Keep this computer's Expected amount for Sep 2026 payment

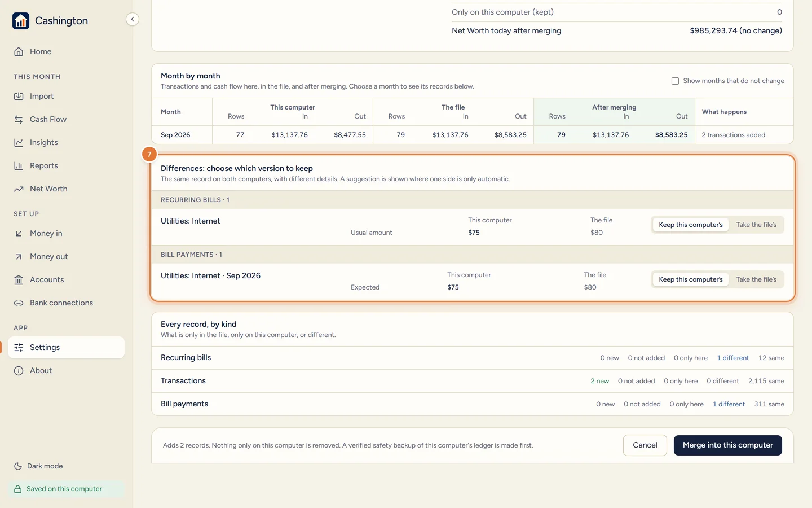coord(691,279)
